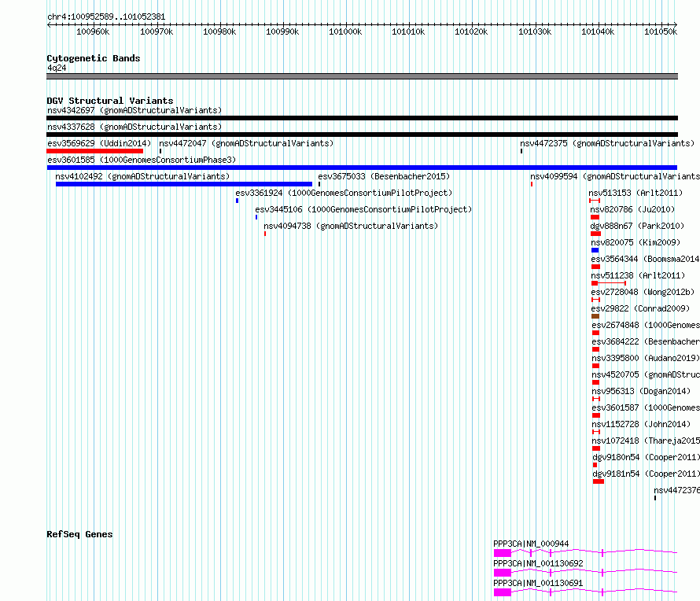Open the esv3675033 (Besenbacher2015) label
700x601 pixels.
tap(384, 176)
